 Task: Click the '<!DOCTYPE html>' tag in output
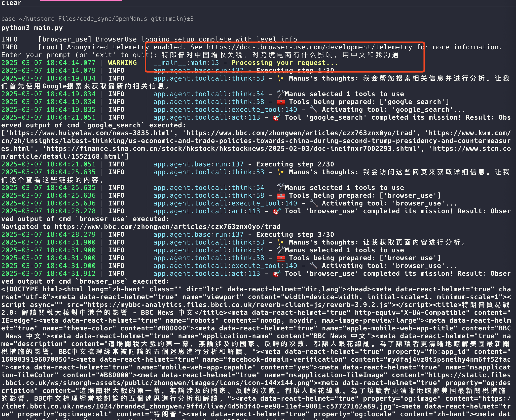click(x=32, y=289)
